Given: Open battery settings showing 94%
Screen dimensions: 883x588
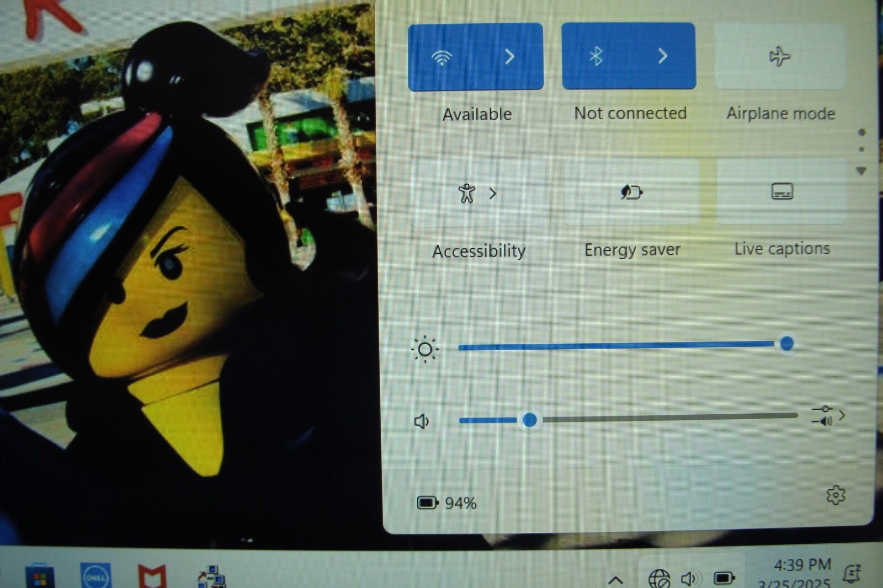Looking at the screenshot, I should [x=447, y=503].
